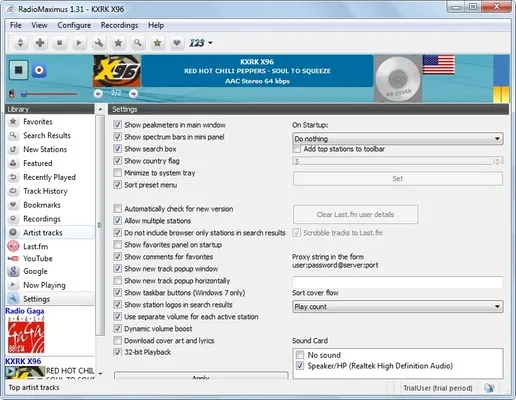516x400 pixels.
Task: Open the Configure menu
Action: point(74,25)
